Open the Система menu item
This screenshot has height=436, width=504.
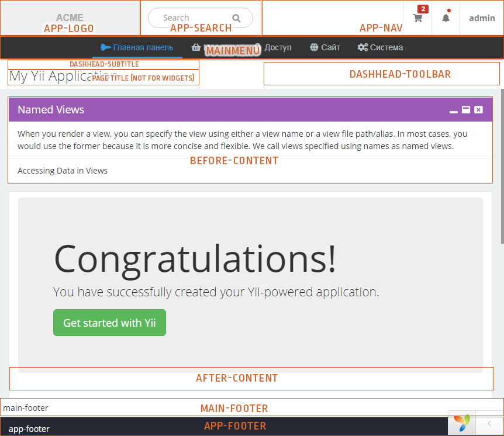(x=380, y=47)
